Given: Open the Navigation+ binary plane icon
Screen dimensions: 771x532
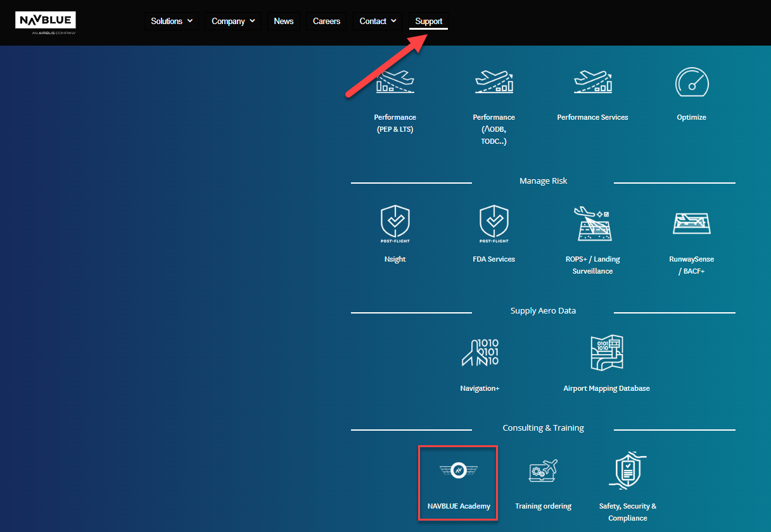Looking at the screenshot, I should (x=480, y=353).
